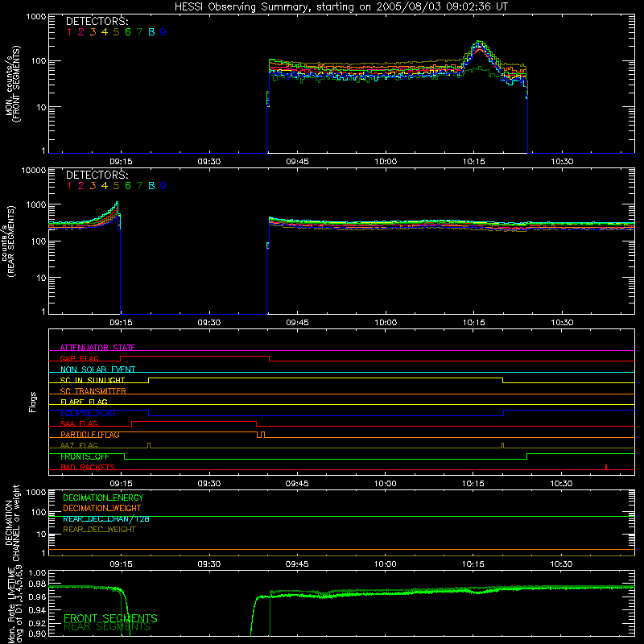Click the ATTENUATOR_STATE flag label
Screen dimensions: 644x644
(x=97, y=348)
